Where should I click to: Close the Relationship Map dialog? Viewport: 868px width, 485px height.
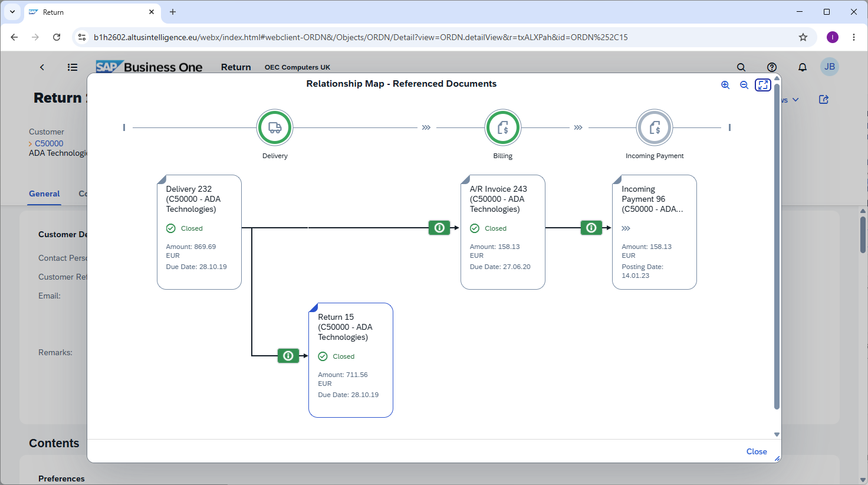click(757, 451)
